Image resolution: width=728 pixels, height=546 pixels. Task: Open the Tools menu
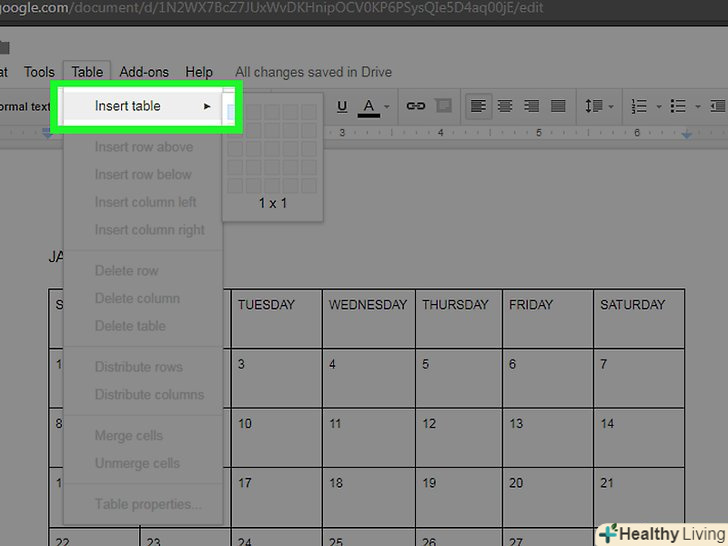tap(39, 72)
